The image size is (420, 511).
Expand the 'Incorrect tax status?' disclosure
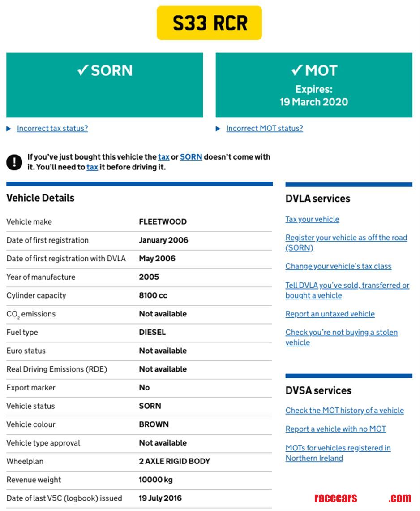point(52,129)
